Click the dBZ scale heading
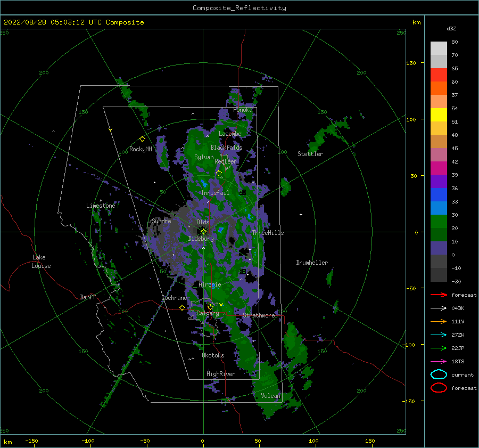The image size is (479, 448). click(x=451, y=28)
